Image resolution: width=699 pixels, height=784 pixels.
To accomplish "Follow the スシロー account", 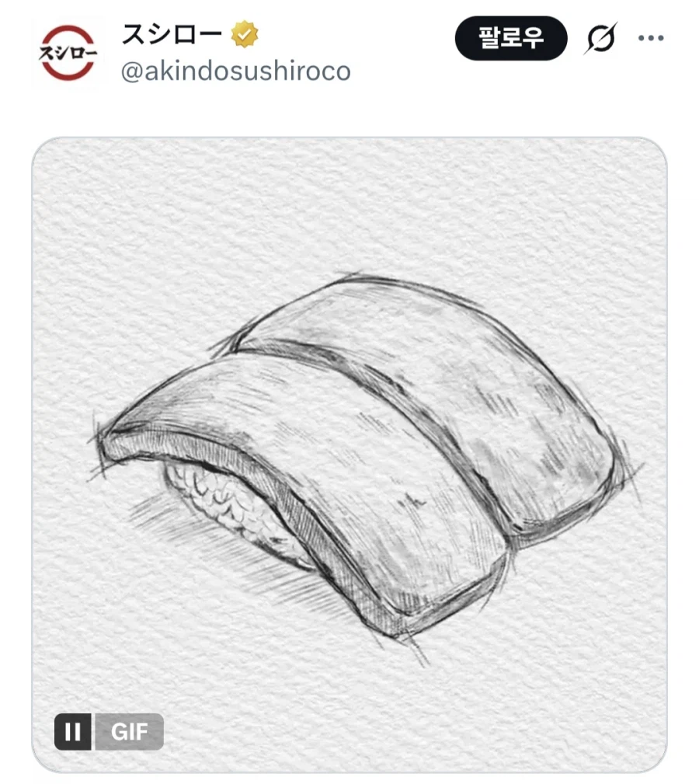I will pyautogui.click(x=510, y=38).
